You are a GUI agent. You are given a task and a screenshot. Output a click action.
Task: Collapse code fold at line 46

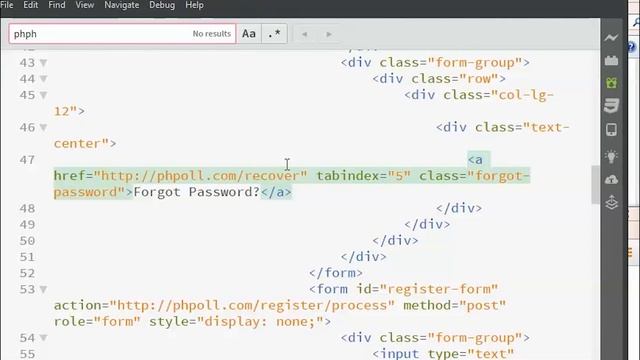[43, 128]
